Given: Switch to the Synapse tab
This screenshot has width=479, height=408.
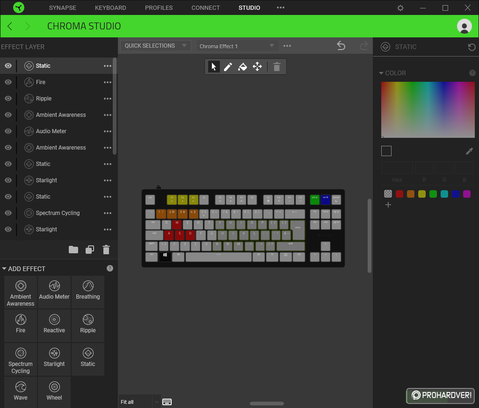Looking at the screenshot, I should (x=62, y=8).
